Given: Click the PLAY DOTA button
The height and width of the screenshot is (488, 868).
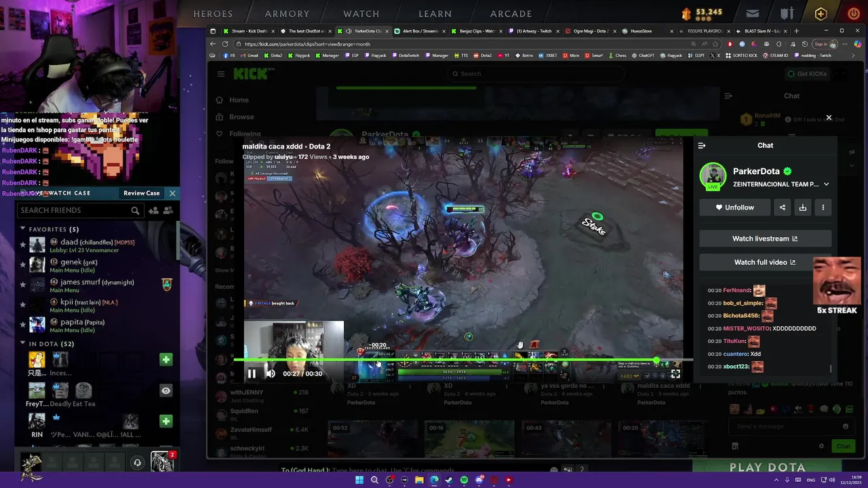Looking at the screenshot, I should 768,467.
